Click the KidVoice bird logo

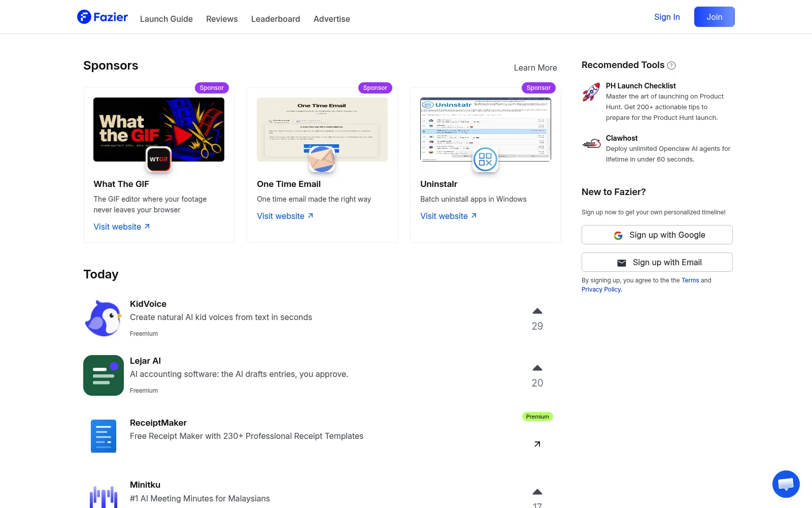[104, 319]
